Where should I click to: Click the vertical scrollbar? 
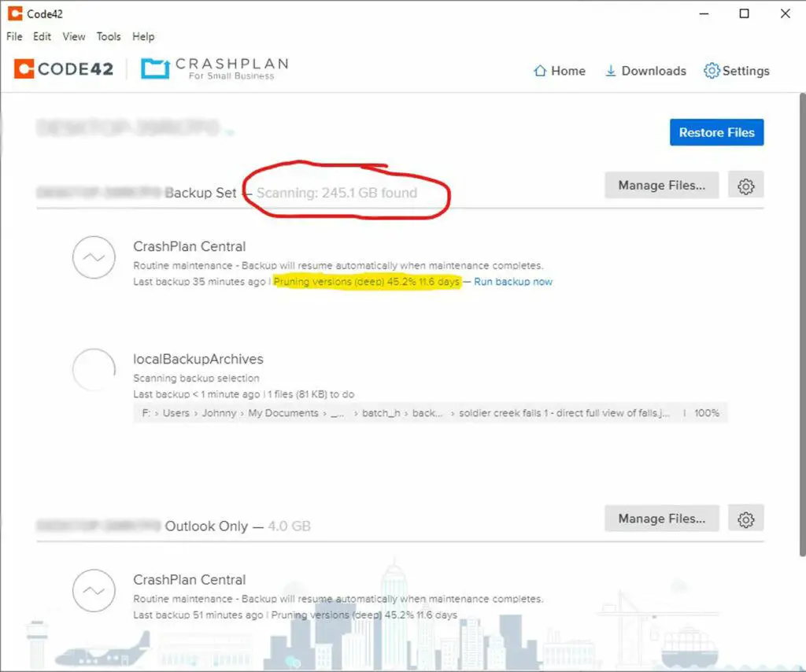802,325
